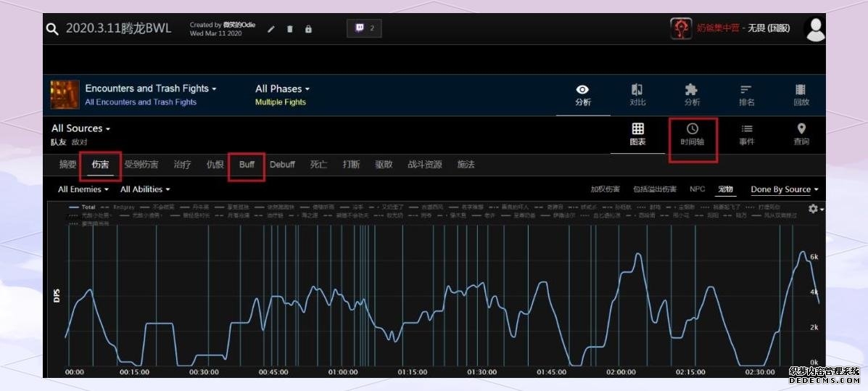Click the padlock privacy icon
868x391 pixels.
pos(308,29)
